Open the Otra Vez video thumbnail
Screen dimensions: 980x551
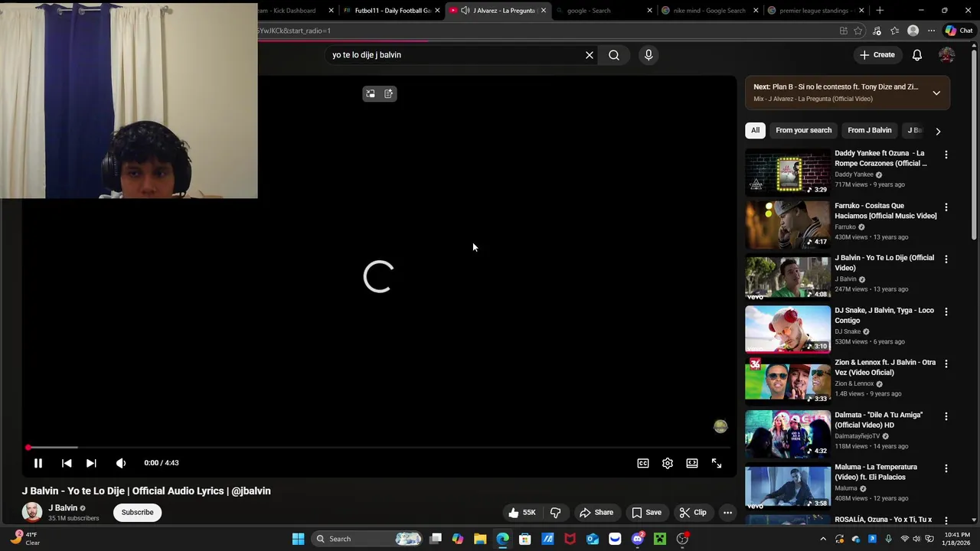click(x=788, y=381)
